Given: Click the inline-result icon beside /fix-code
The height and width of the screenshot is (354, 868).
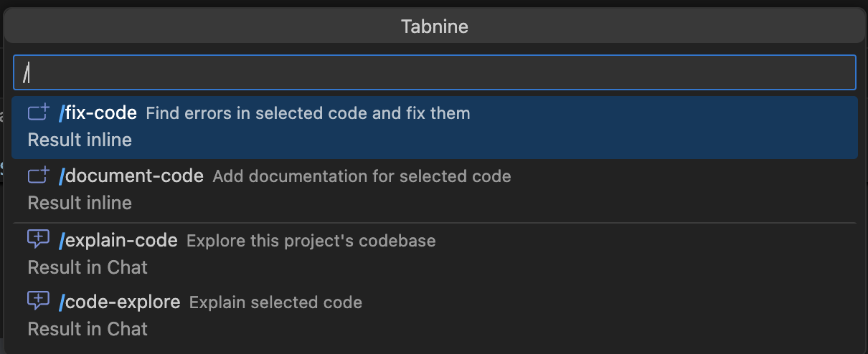Looking at the screenshot, I should point(38,113).
